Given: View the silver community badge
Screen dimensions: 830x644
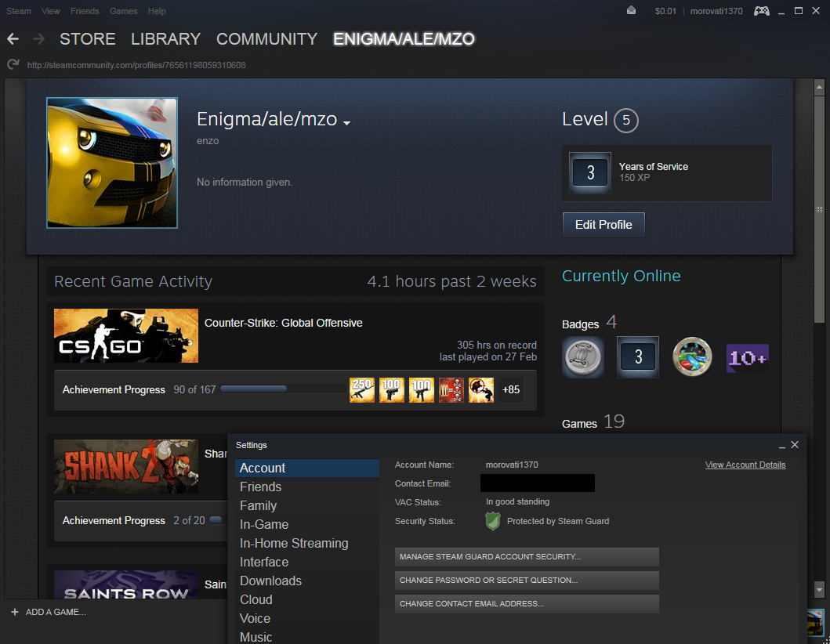Looking at the screenshot, I should click(583, 357).
